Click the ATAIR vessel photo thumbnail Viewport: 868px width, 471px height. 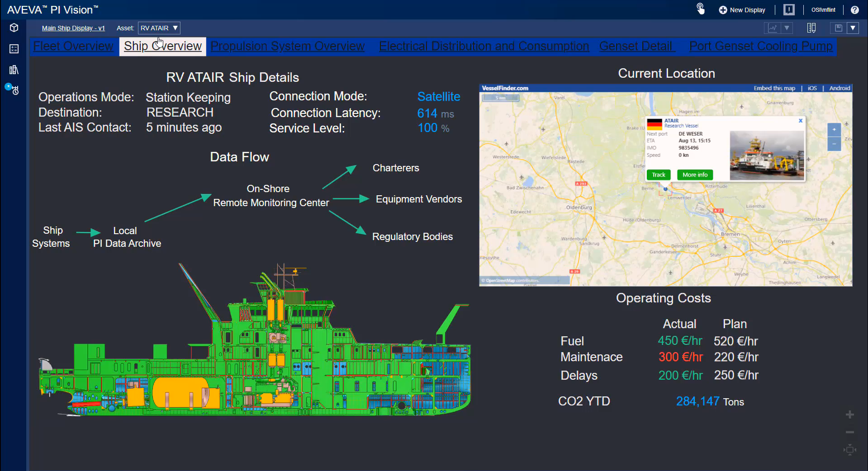[x=767, y=155]
